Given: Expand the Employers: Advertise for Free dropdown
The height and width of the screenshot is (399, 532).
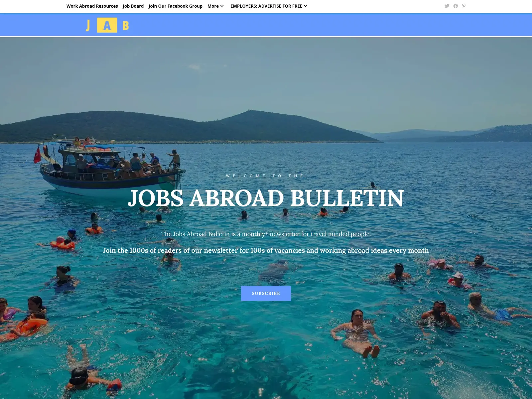Looking at the screenshot, I should click(269, 6).
